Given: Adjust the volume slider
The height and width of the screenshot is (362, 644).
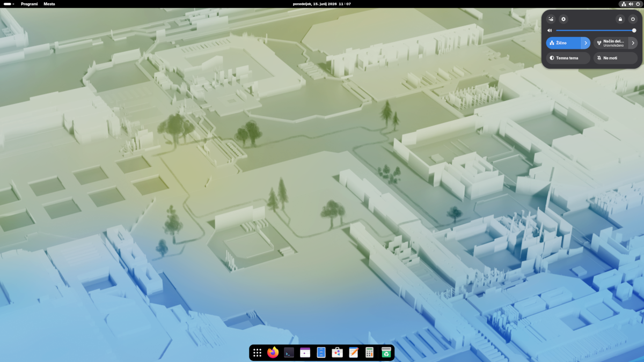Looking at the screenshot, I should click(x=596, y=31).
